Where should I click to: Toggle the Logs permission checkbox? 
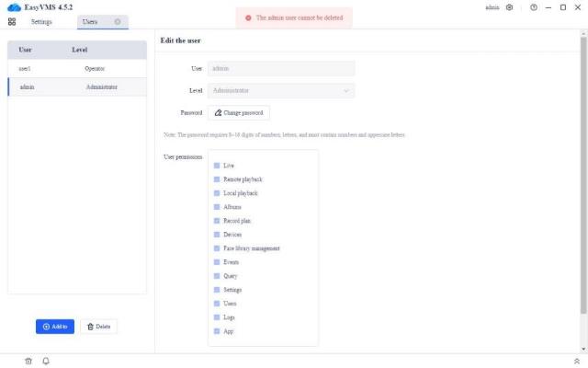[217, 317]
